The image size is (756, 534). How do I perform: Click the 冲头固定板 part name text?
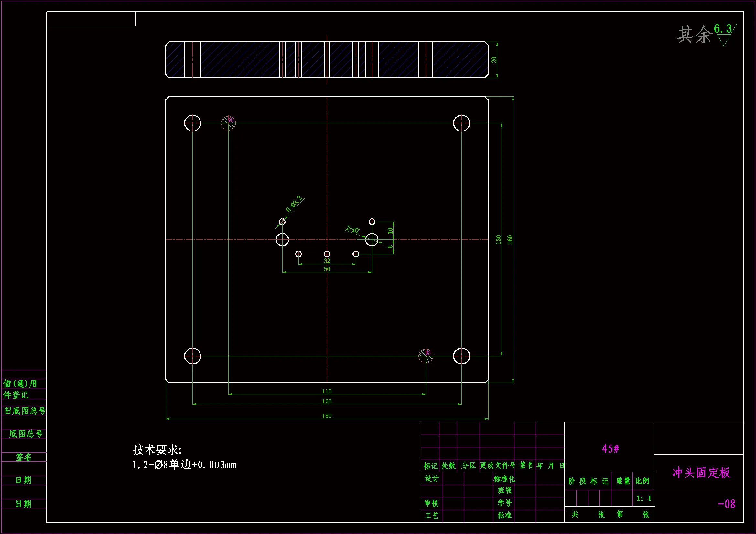click(701, 473)
